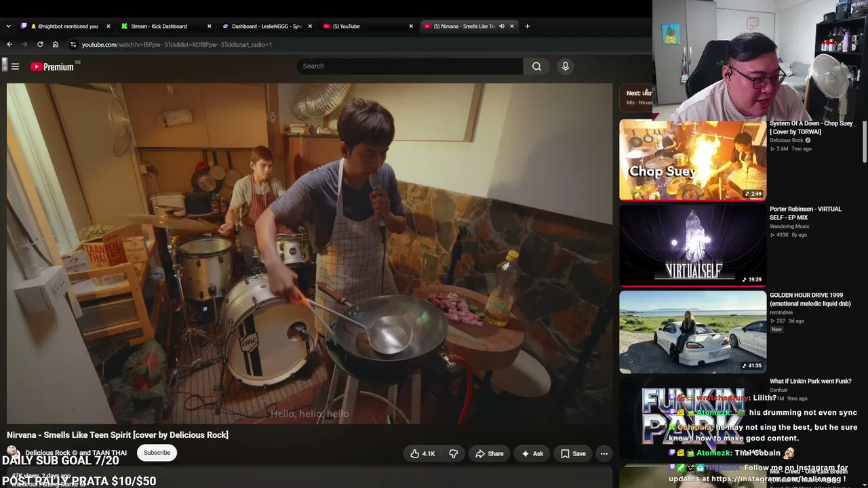Viewport: 868px width, 488px height.
Task: Visit the remindme channel
Action: 781,312
